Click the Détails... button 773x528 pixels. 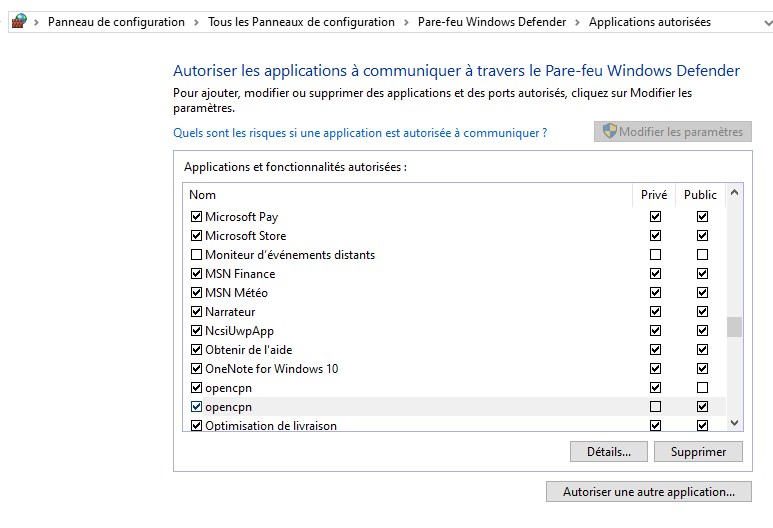pos(609,452)
